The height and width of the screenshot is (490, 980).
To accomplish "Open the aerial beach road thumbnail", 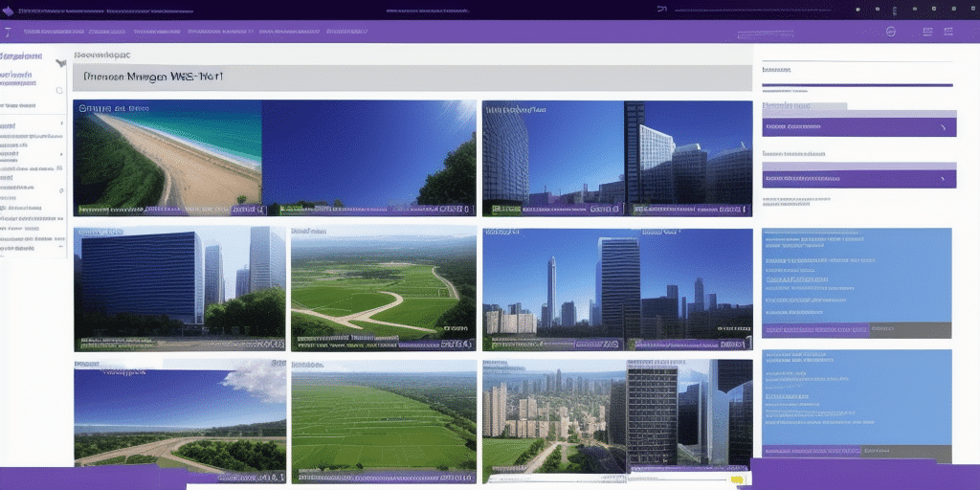I will click(x=167, y=158).
